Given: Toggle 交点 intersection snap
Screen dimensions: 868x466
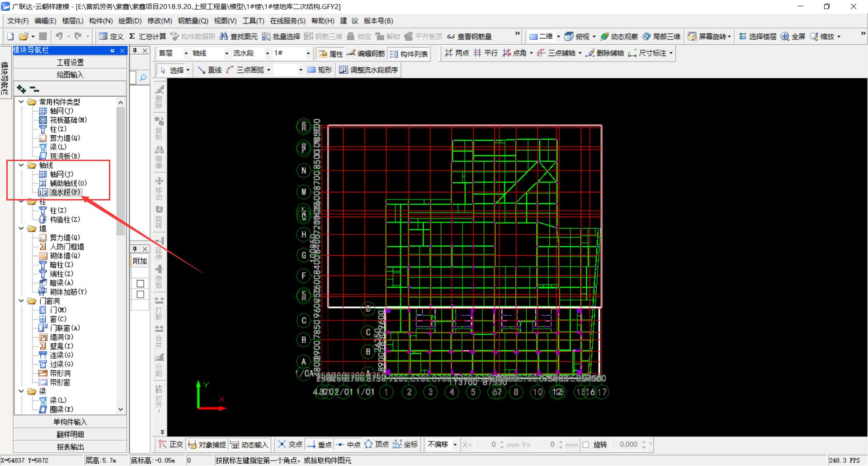Looking at the screenshot, I should (290, 444).
